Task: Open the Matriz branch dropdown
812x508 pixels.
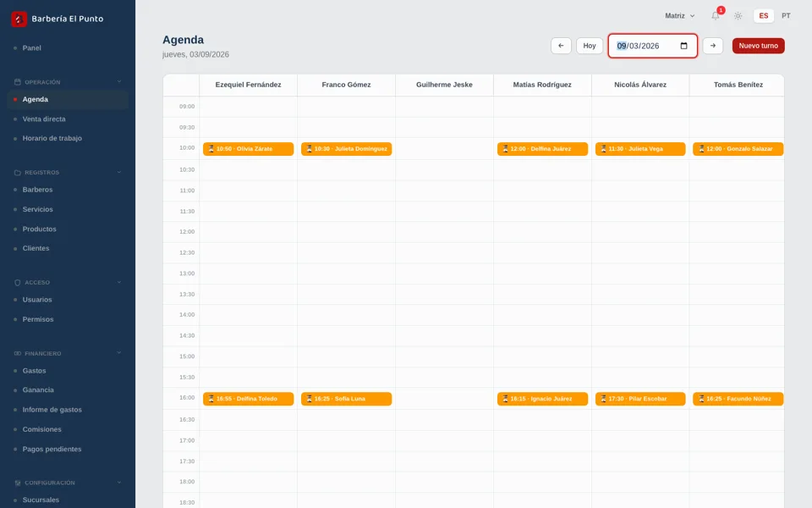Action: (679, 15)
